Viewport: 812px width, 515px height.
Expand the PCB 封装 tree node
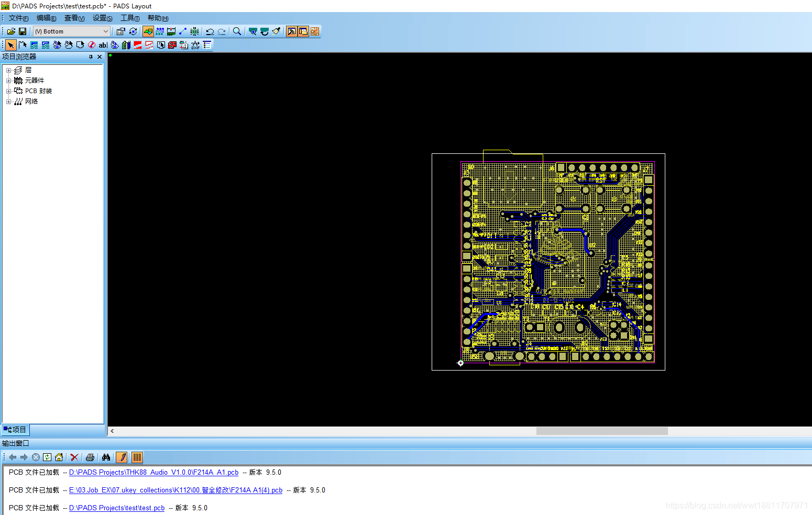(x=8, y=91)
